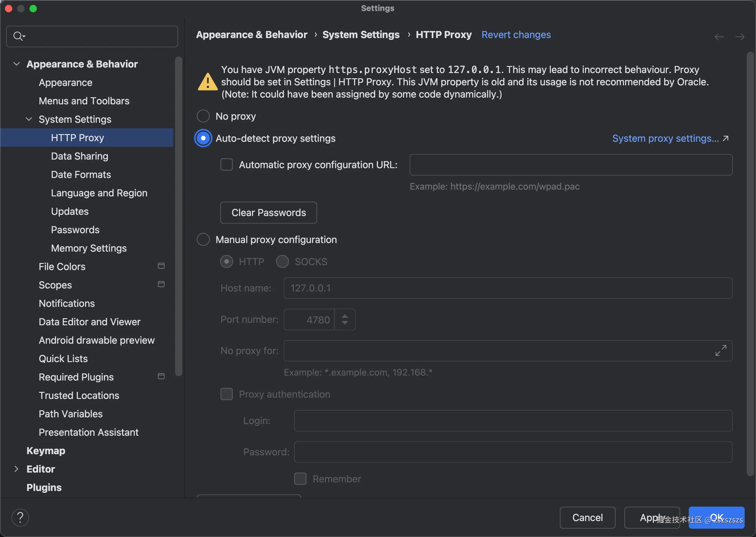Collapse the System Settings tree node

point(29,119)
